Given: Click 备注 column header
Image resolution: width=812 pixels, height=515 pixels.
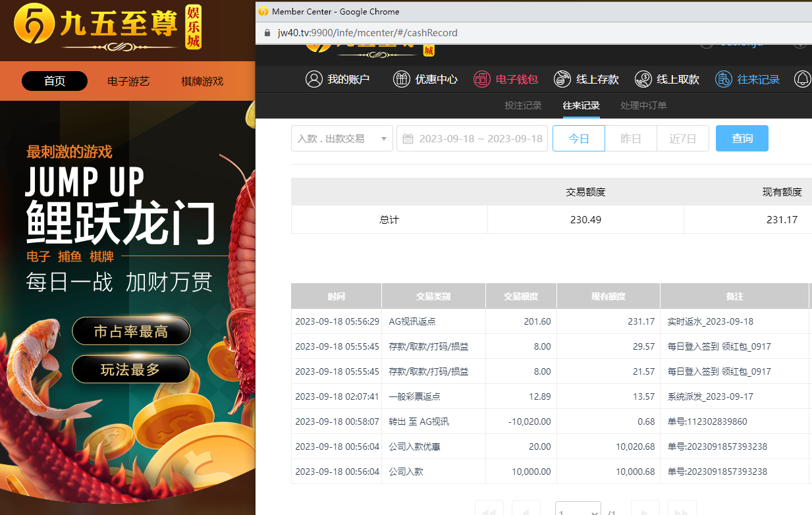Looking at the screenshot, I should (x=734, y=296).
